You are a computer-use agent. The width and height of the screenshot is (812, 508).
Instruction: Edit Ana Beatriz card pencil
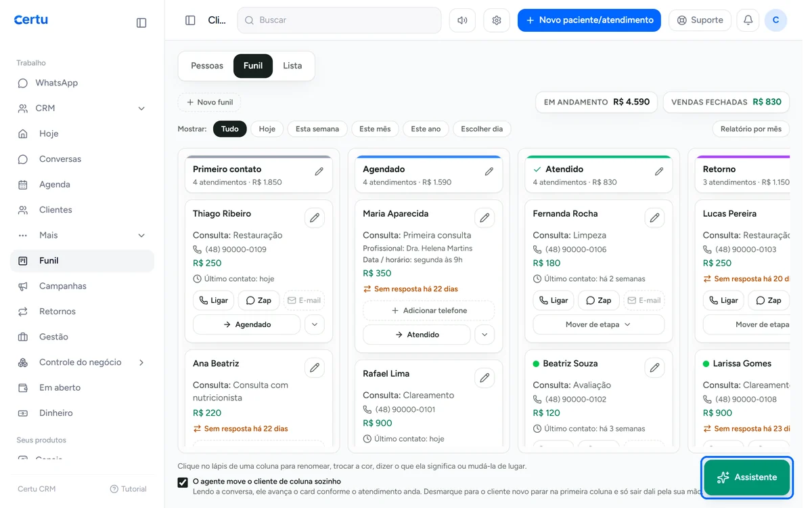point(314,368)
